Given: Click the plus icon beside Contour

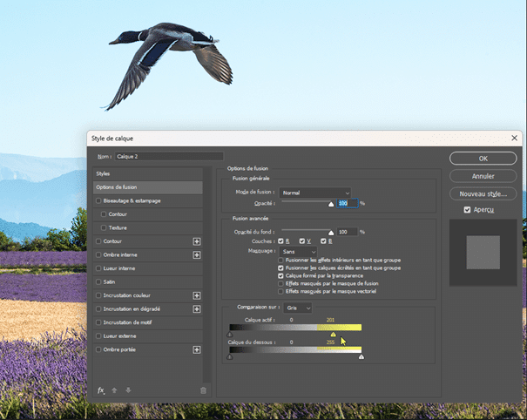Looking at the screenshot, I should coord(197,241).
